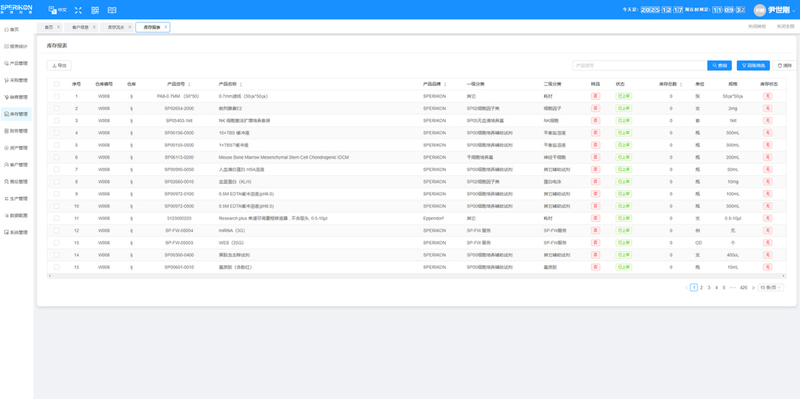Open 生产管理 in the sidebar

[16, 198]
